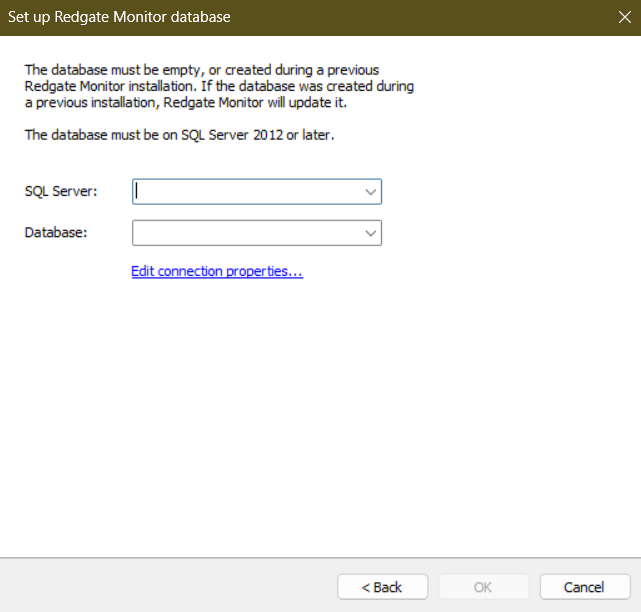Click inside the Database text field

click(245, 233)
